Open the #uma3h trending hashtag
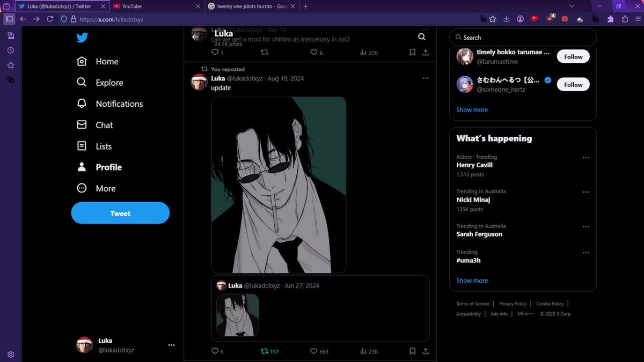This screenshot has width=644, height=362. (x=469, y=260)
